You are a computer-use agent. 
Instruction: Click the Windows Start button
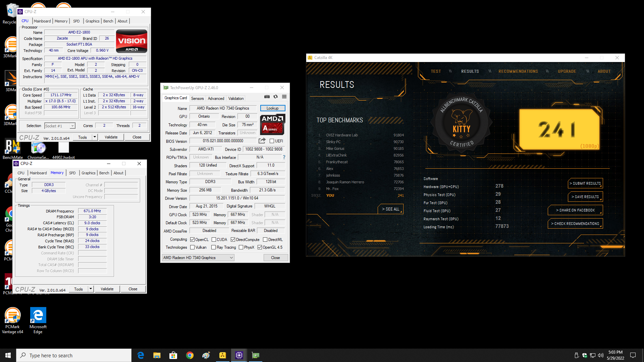click(8, 355)
